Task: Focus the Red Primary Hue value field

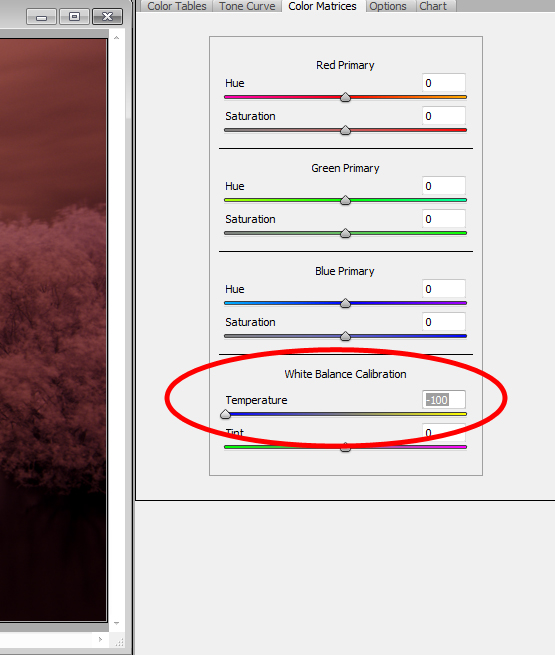Action: [444, 83]
